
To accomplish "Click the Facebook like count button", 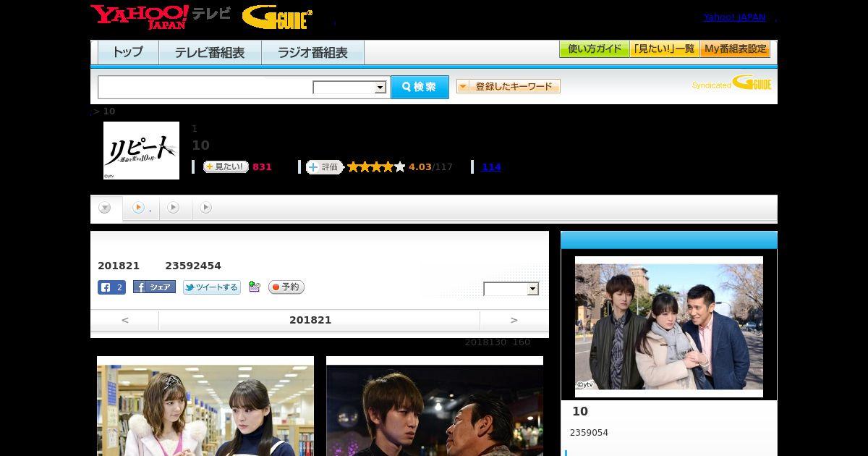I will [x=111, y=287].
